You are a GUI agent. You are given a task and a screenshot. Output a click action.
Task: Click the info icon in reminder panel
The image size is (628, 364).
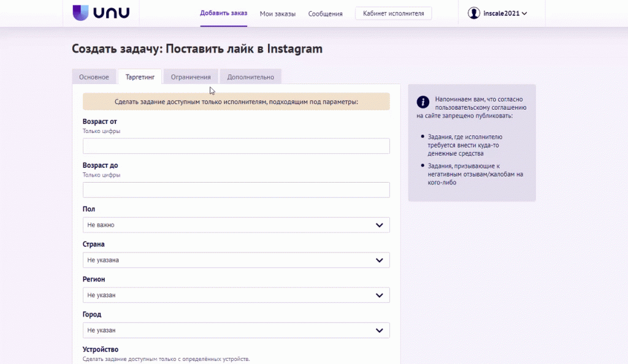point(422,102)
